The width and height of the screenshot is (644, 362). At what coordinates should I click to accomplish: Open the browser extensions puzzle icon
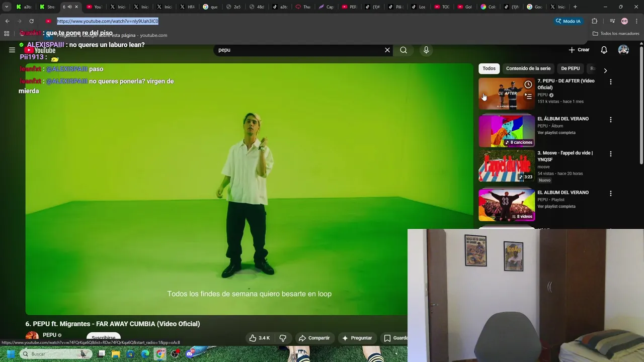tap(594, 21)
